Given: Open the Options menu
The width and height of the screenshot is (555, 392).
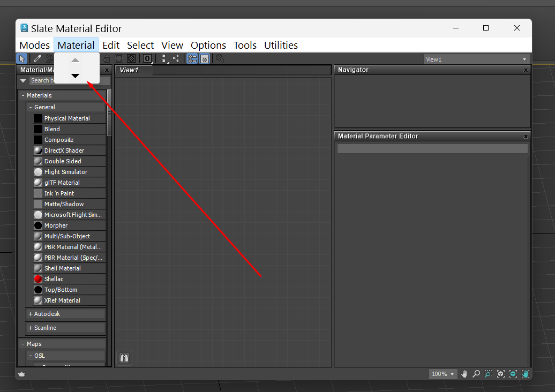Looking at the screenshot, I should click(208, 45).
